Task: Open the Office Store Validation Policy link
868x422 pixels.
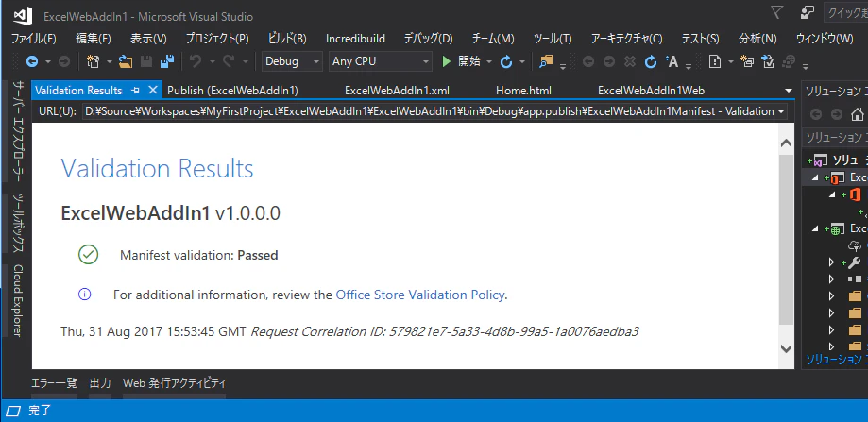Action: [x=420, y=295]
